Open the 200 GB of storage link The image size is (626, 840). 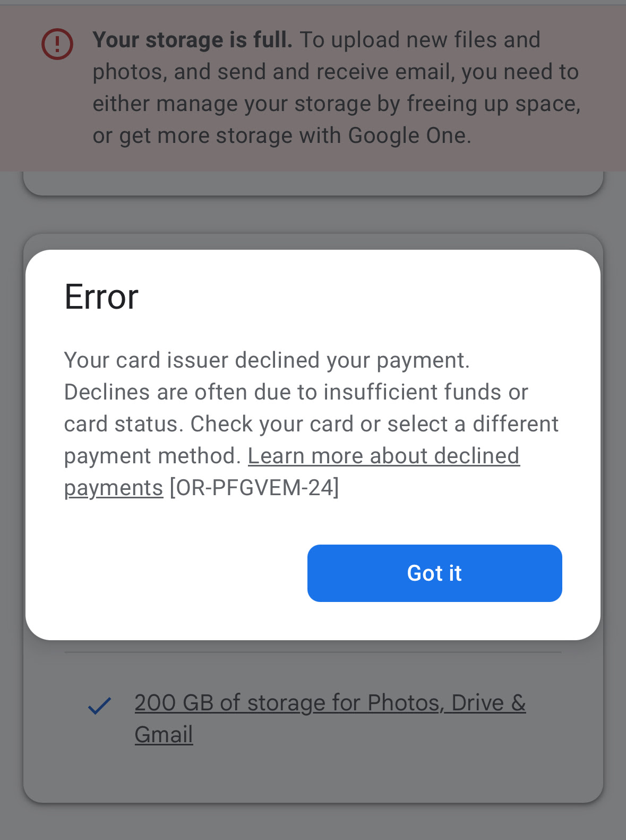(330, 718)
